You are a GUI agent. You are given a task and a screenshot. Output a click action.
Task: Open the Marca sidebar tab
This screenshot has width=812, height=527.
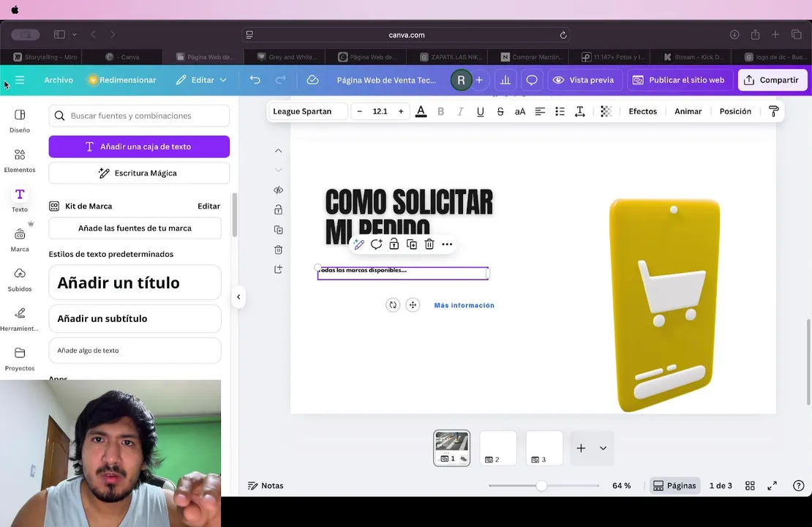point(20,240)
